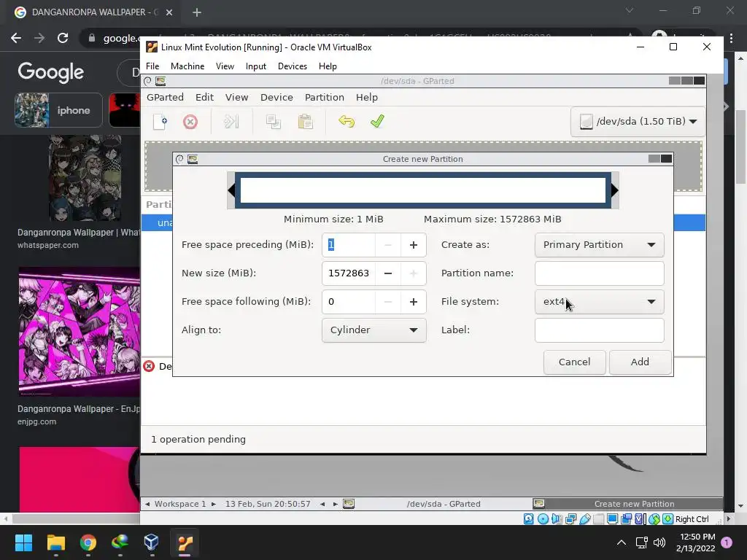Click the red delete partition icon
Screen dimensions: 747x560
tap(190, 122)
